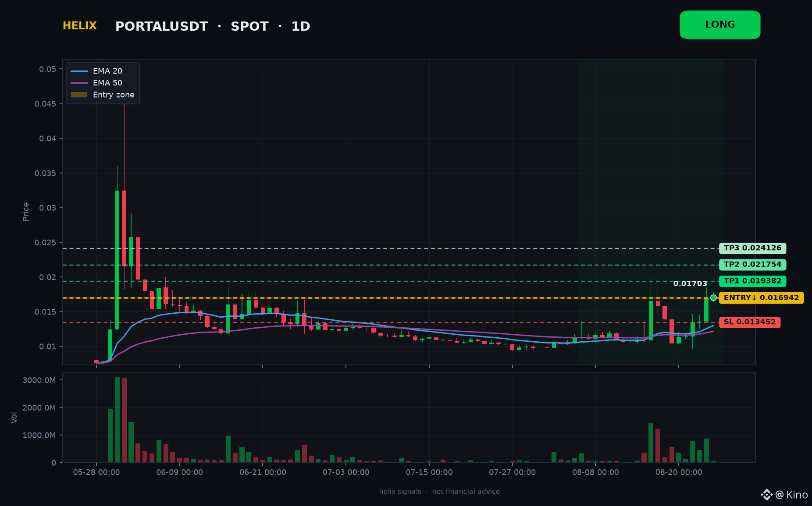Screen dimensions: 812x506
Task: Click the yellow HELIX logo text
Action: (x=80, y=26)
